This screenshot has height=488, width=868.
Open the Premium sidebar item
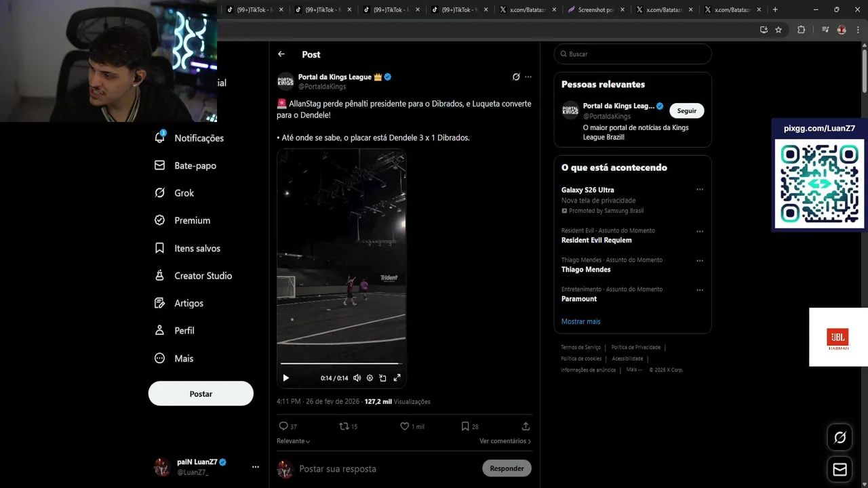(x=182, y=220)
